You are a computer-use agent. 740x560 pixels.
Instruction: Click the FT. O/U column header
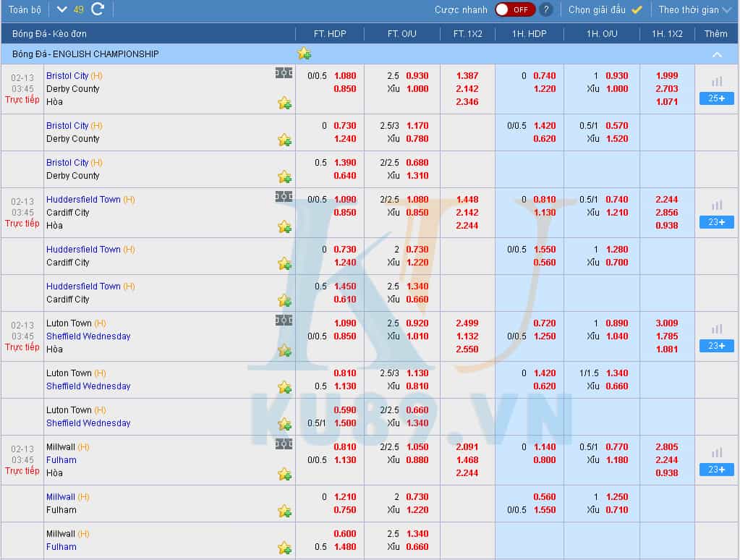click(401, 33)
